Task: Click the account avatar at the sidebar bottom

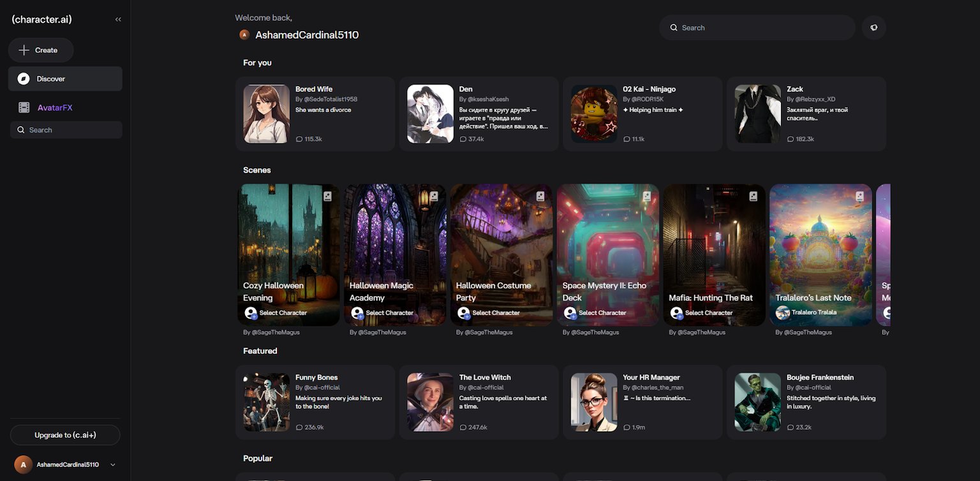Action: point(24,464)
